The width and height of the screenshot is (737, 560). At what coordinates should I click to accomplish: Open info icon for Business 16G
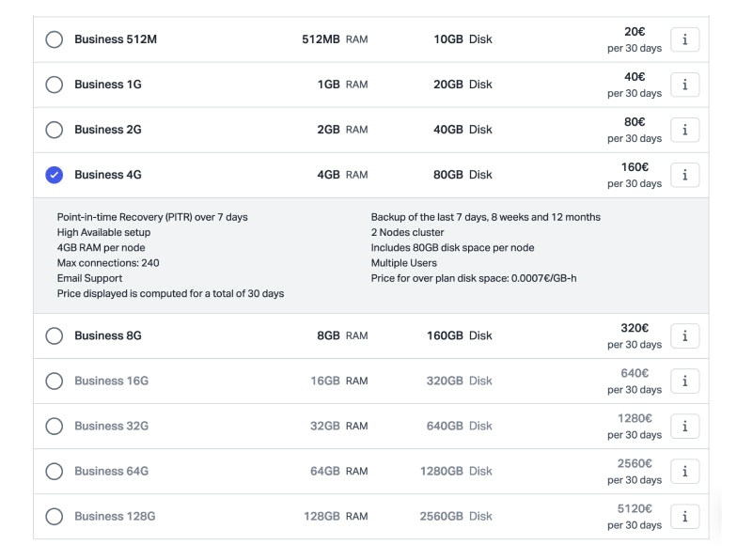click(x=684, y=381)
